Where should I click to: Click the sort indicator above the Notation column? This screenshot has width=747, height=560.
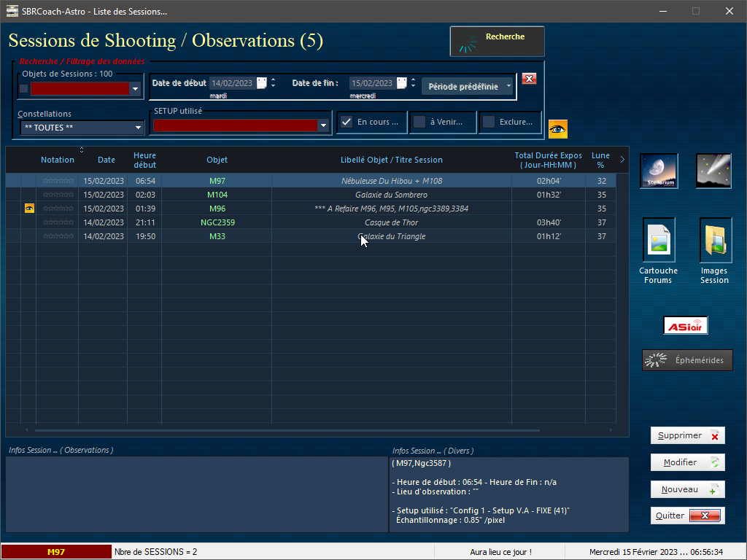(82, 150)
